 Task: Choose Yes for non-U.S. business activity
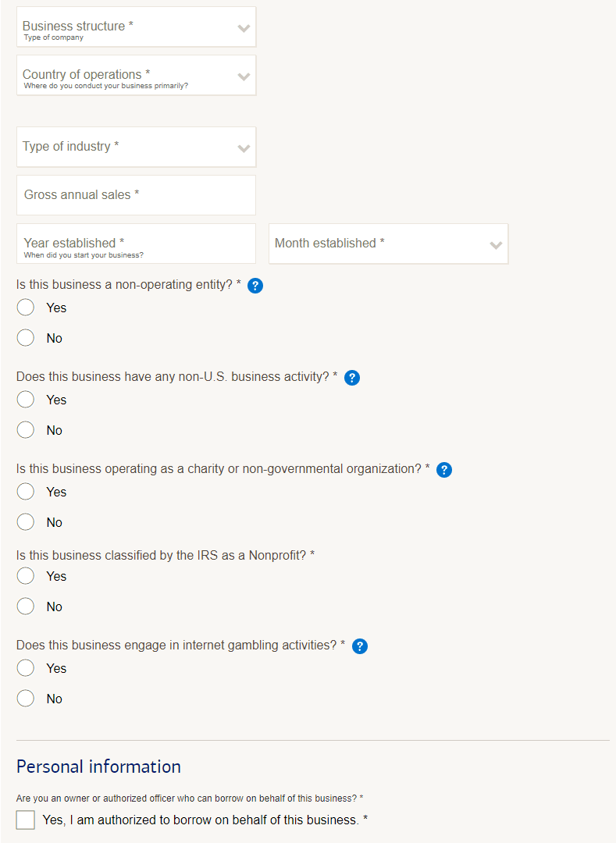[x=26, y=400]
